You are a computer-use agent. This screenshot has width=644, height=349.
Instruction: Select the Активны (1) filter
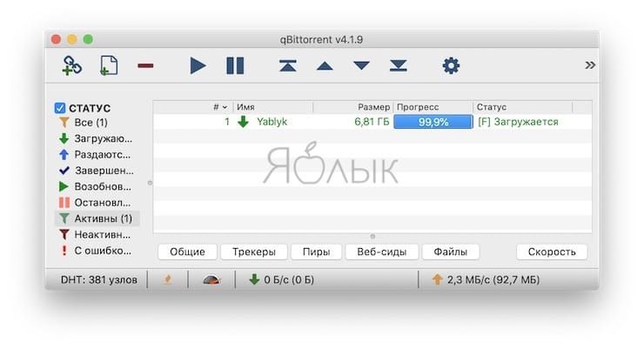97,218
